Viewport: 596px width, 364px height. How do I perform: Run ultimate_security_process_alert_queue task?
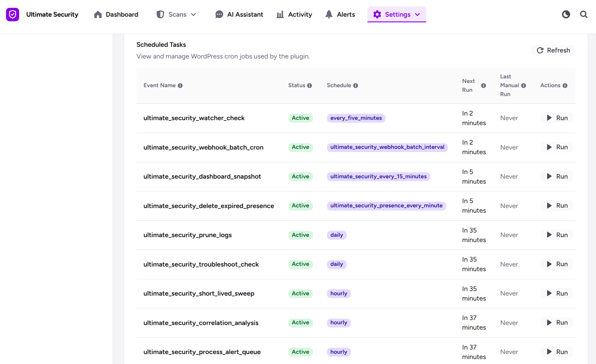(x=557, y=352)
